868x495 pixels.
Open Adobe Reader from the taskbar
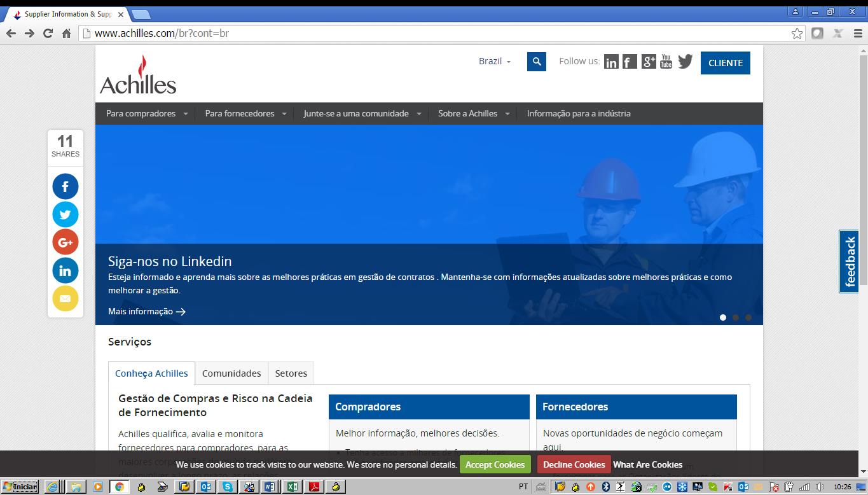[x=313, y=487]
